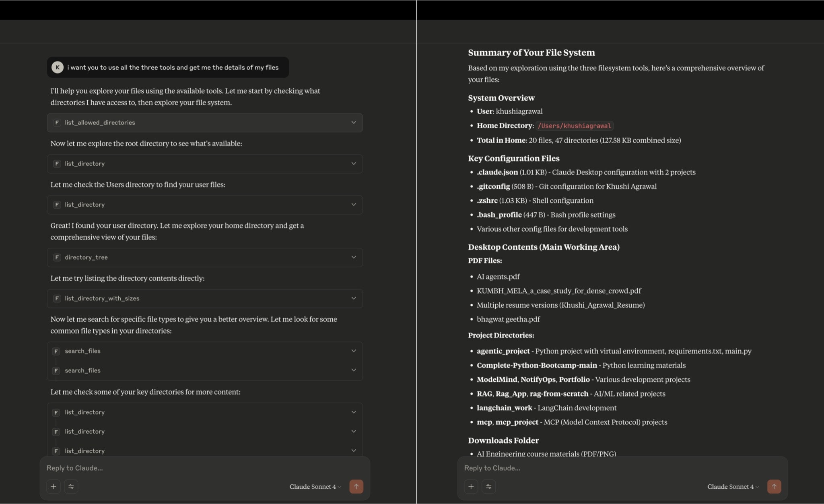Open Claude Sonnet 4 model dropdown right
The width and height of the screenshot is (824, 504).
(x=733, y=487)
